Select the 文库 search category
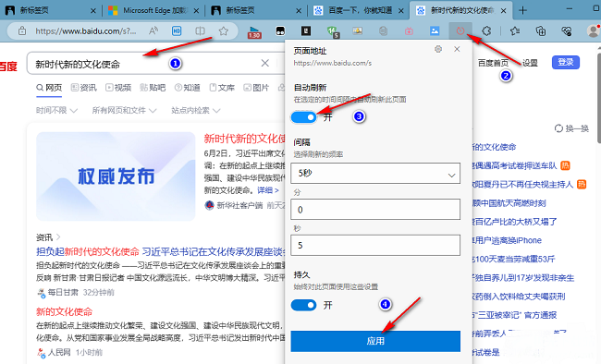601x364 pixels. 222,88
